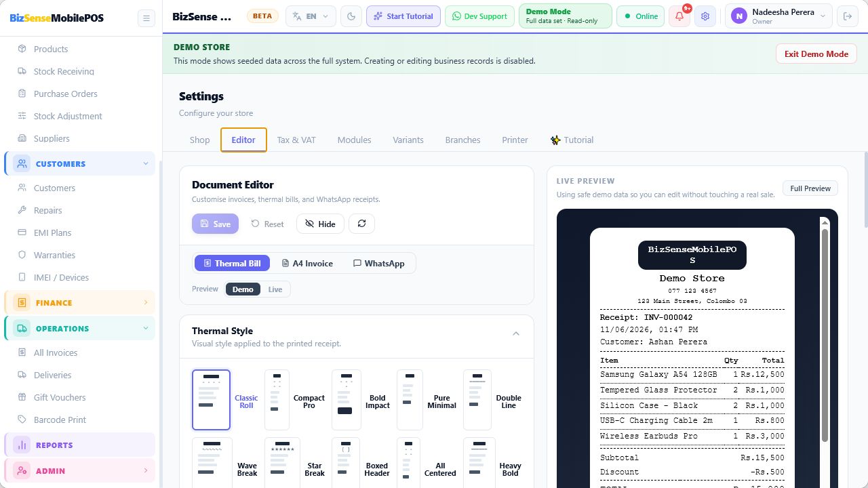
Task: Collapse the CUSTOMERS sidebar section
Action: point(145,163)
